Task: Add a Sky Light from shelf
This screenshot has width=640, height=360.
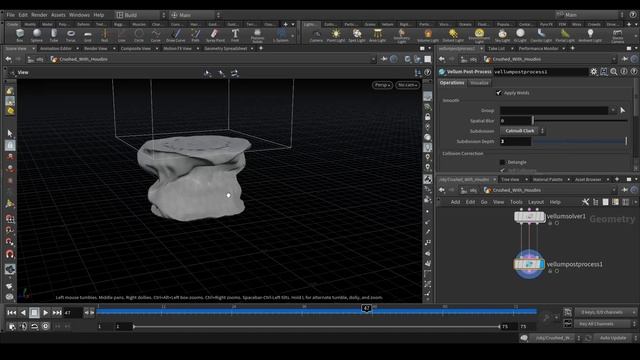Action: [502, 35]
